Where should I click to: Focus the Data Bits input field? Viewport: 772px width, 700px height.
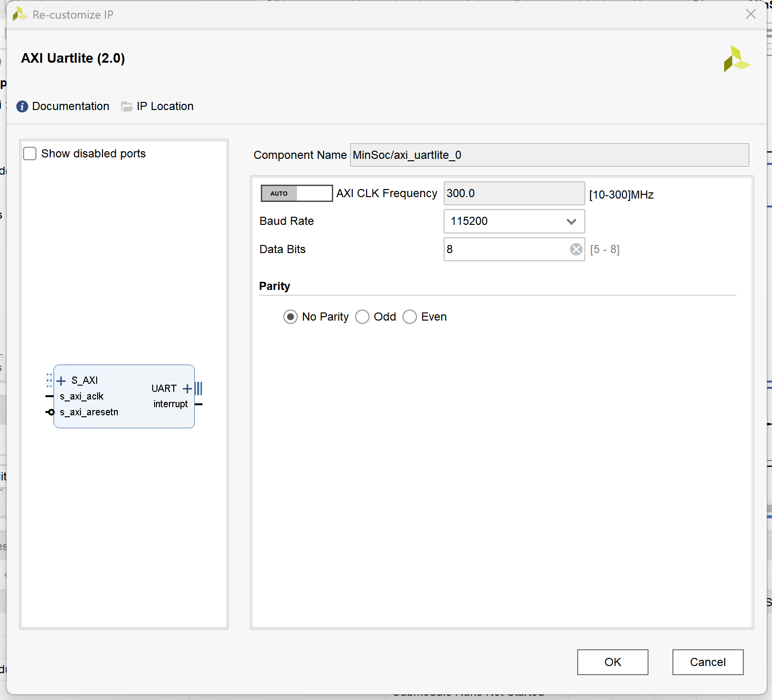point(515,249)
